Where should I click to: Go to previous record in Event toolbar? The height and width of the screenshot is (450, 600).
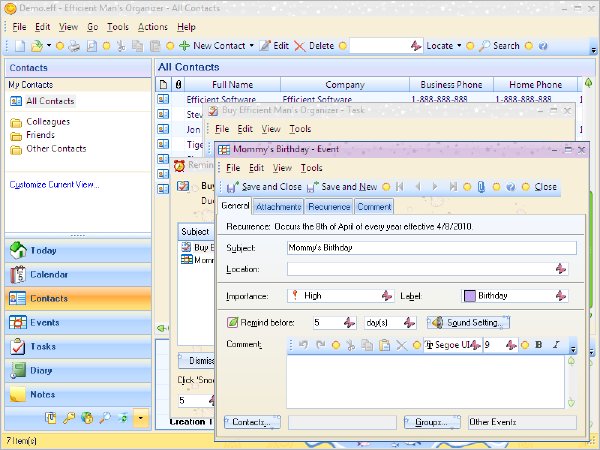[x=418, y=187]
